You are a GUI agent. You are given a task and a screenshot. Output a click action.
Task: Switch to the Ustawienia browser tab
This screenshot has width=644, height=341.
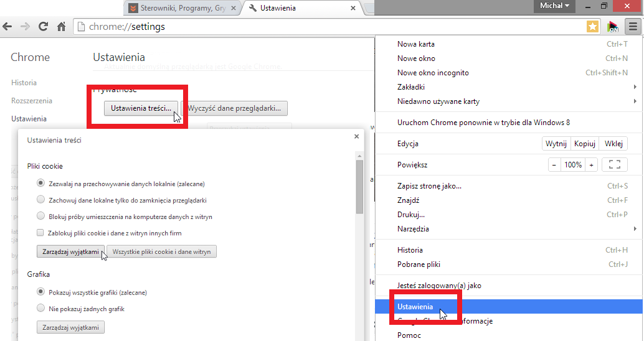pyautogui.click(x=302, y=8)
